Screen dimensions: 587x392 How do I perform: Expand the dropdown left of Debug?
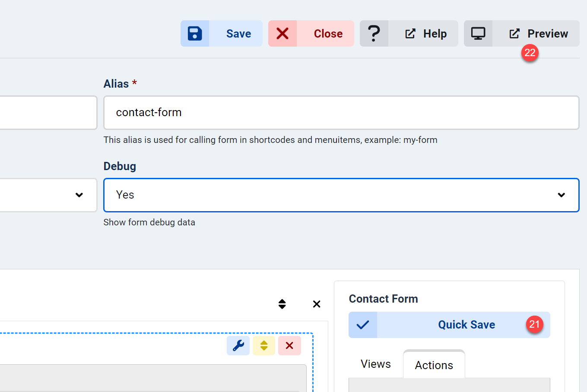(x=48, y=195)
